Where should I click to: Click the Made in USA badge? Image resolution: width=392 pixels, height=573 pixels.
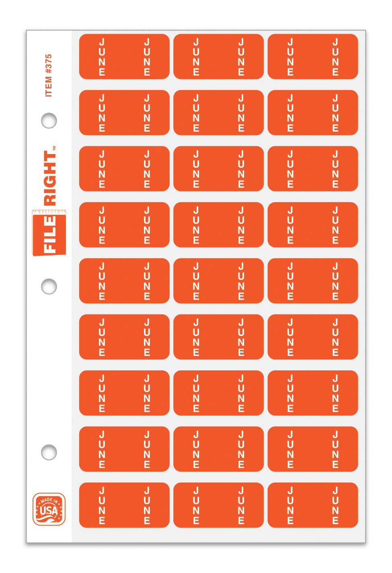(x=49, y=509)
